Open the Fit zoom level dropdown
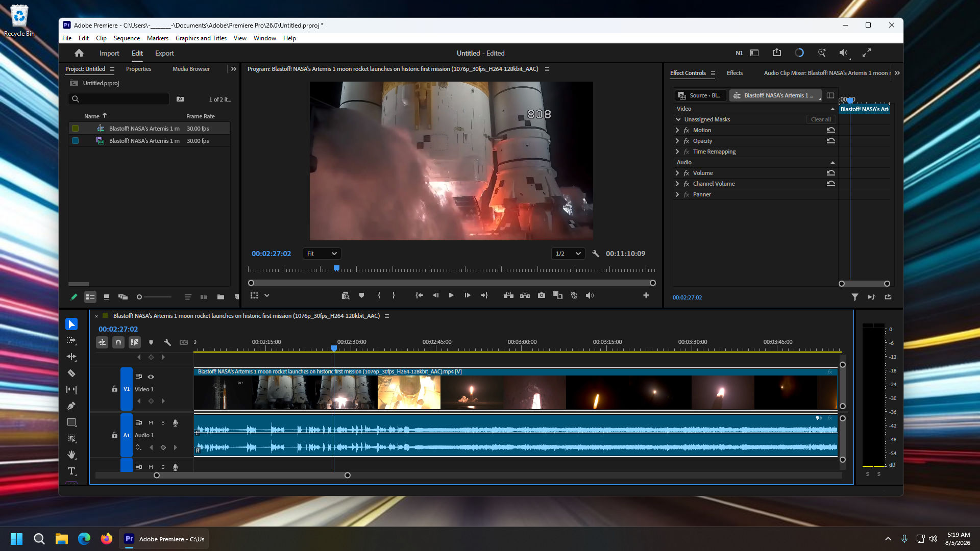Screen dimensions: 980x551 click(x=322, y=254)
